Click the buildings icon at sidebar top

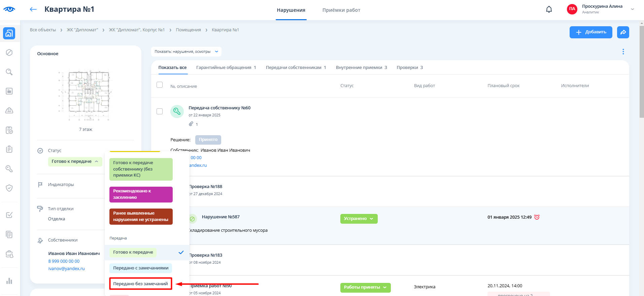[x=9, y=33]
